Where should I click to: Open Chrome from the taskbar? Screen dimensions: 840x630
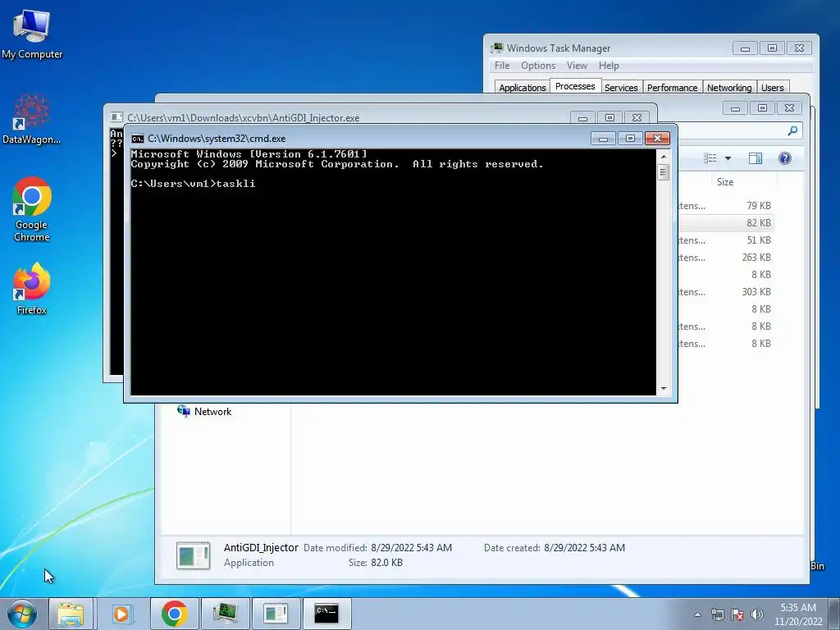[x=174, y=614]
